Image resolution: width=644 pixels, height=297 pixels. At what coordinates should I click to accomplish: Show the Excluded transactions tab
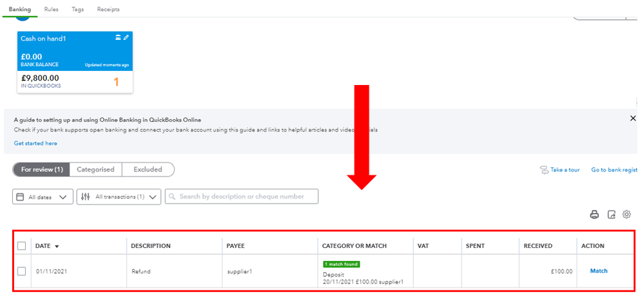click(148, 169)
